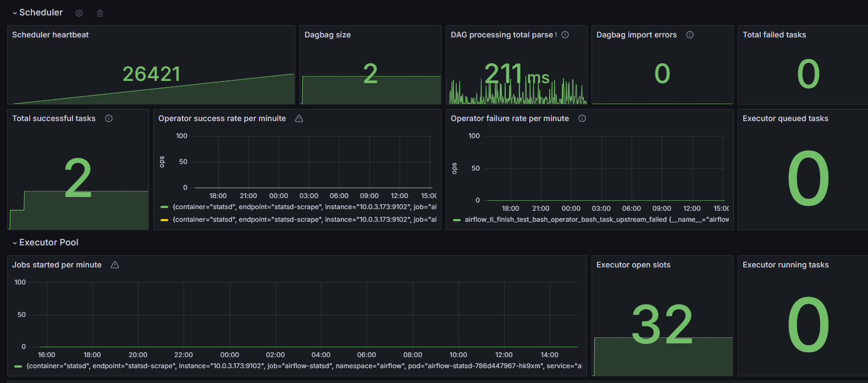Toggle airflow_ti_finish bash_task_upstream_failed legend series
Image resolution: width=868 pixels, height=383 pixels.
tap(591, 220)
